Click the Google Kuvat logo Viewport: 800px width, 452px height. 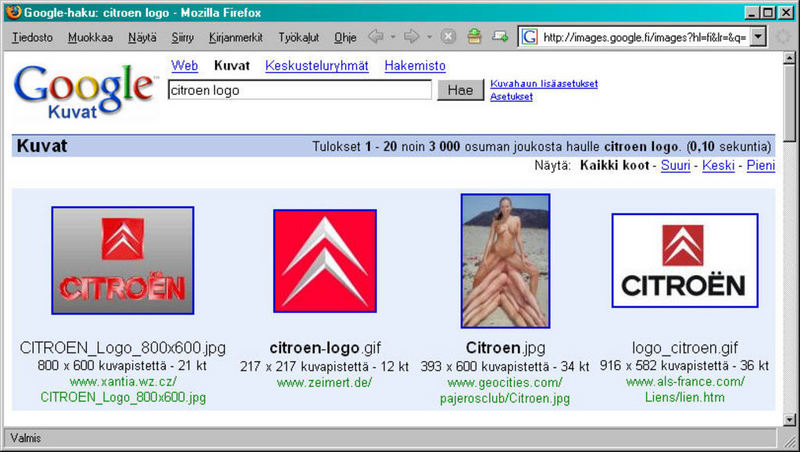(x=84, y=91)
